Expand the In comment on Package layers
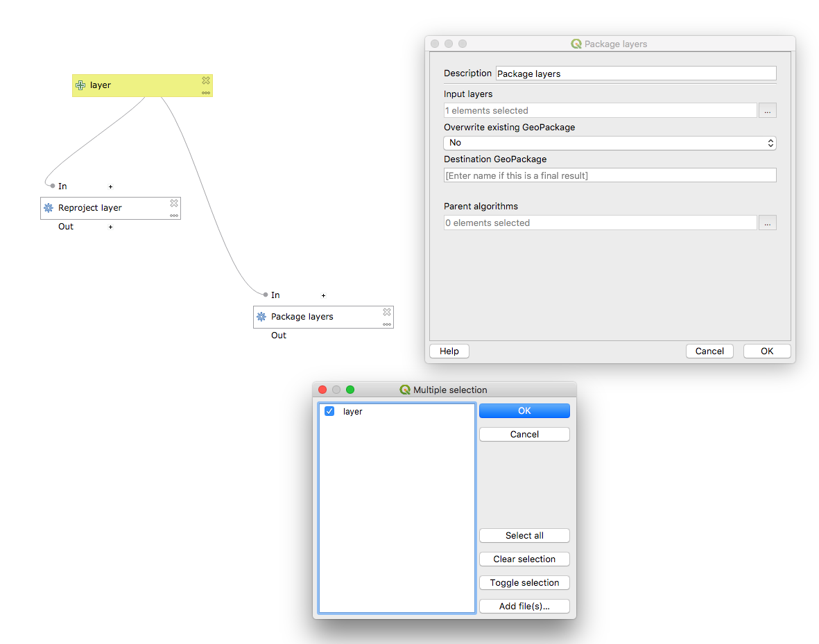 pos(323,295)
